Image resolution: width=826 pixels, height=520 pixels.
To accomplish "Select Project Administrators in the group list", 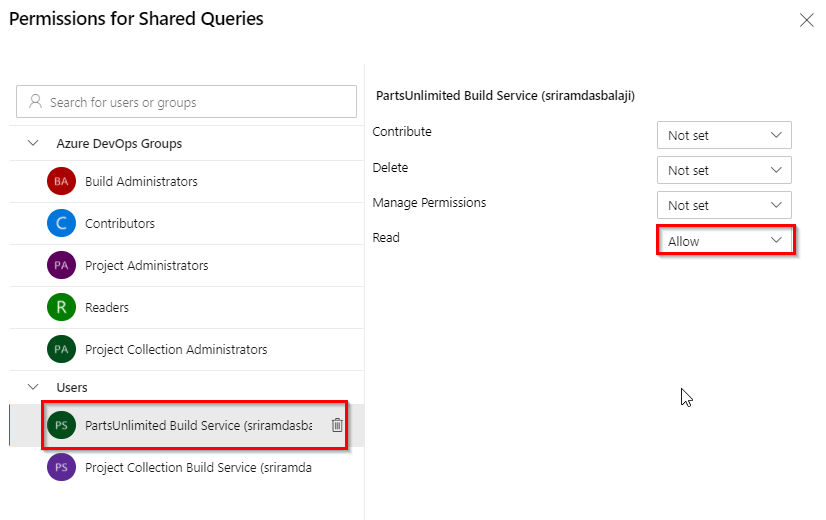I will coord(186,266).
